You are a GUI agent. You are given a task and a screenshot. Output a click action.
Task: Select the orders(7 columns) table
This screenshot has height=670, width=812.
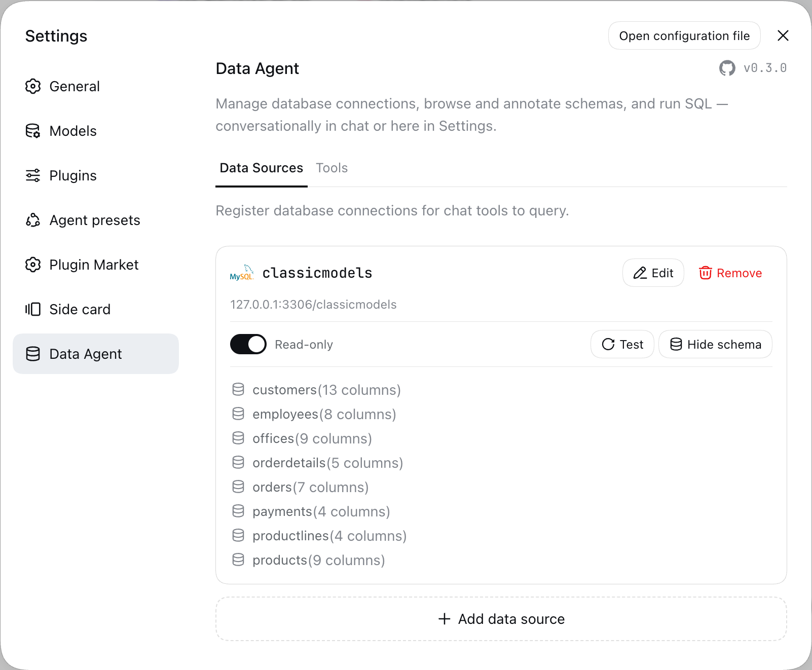pos(311,487)
